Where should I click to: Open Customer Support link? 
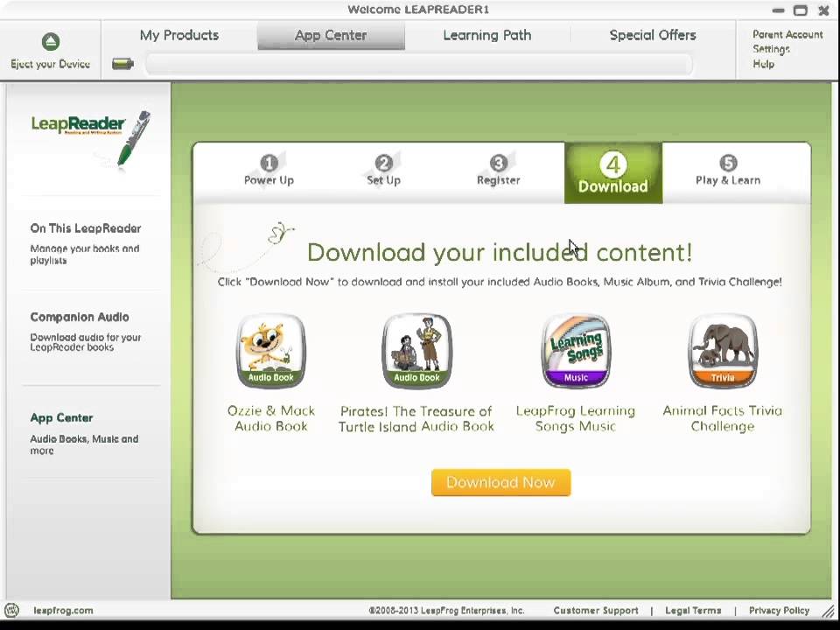coord(596,611)
